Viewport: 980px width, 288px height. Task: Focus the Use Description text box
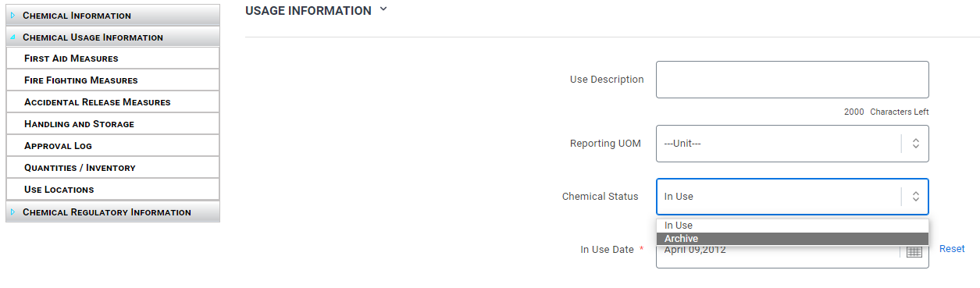(792, 80)
